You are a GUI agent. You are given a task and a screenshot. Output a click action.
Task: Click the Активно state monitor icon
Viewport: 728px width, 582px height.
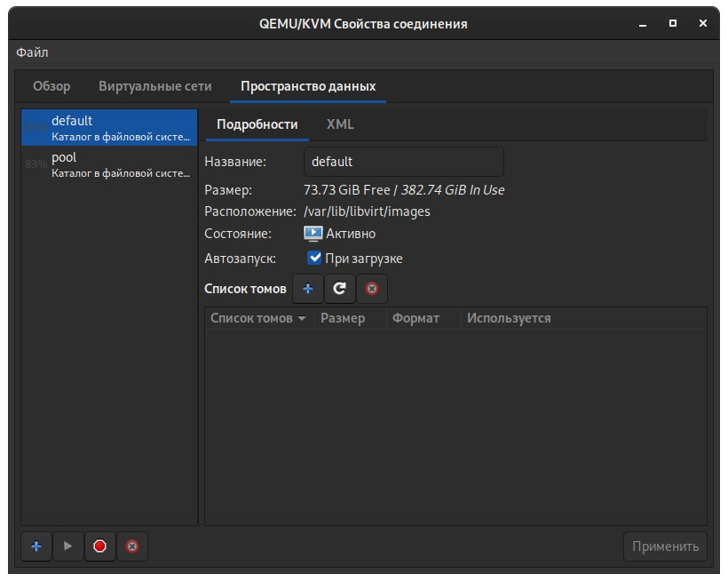313,234
